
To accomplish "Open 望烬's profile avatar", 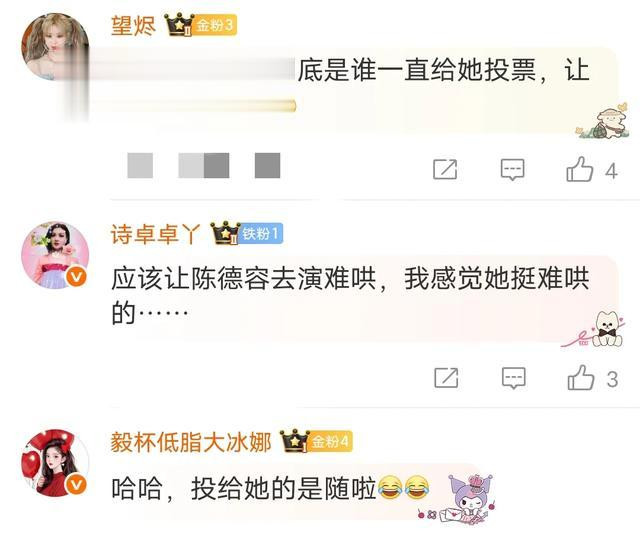I will (x=55, y=47).
